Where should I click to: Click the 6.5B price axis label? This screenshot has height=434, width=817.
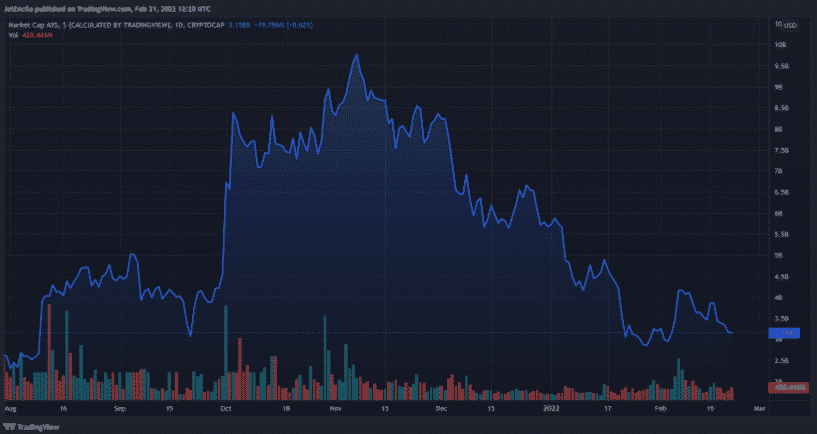782,192
